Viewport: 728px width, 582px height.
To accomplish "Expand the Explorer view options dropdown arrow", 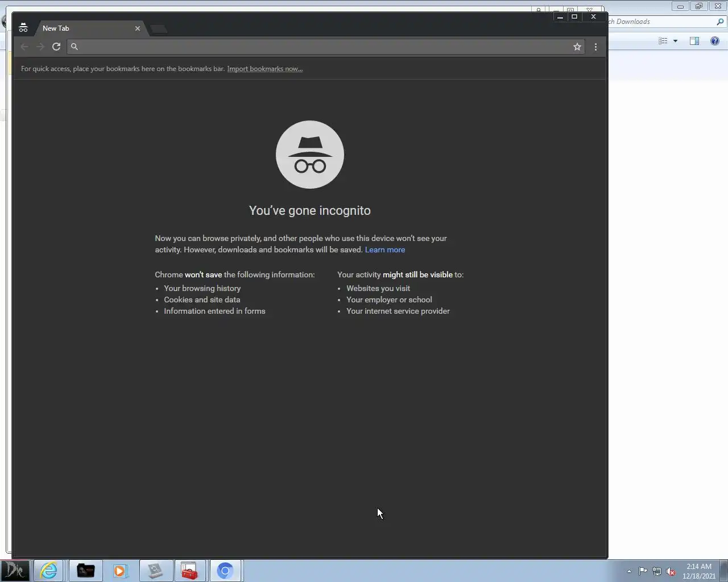I will [675, 41].
